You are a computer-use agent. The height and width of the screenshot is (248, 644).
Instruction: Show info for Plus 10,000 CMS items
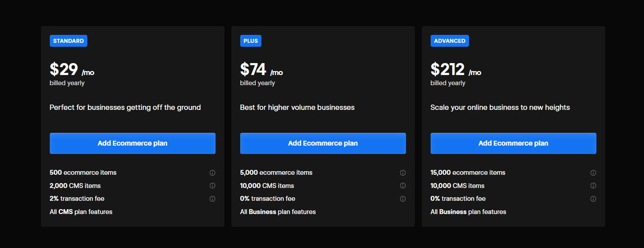click(403, 186)
